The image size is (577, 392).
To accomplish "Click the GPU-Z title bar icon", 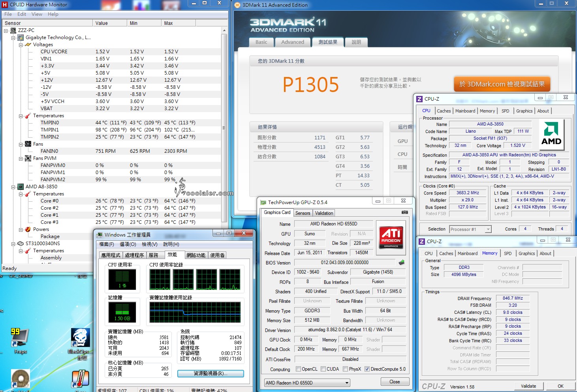I will point(263,202).
